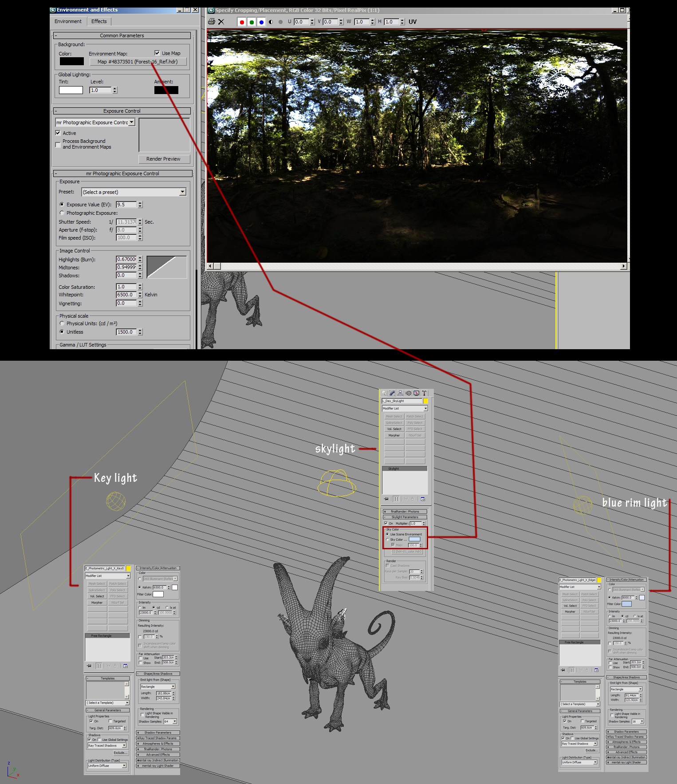Enable Process Background and Environment Maps

58,144
